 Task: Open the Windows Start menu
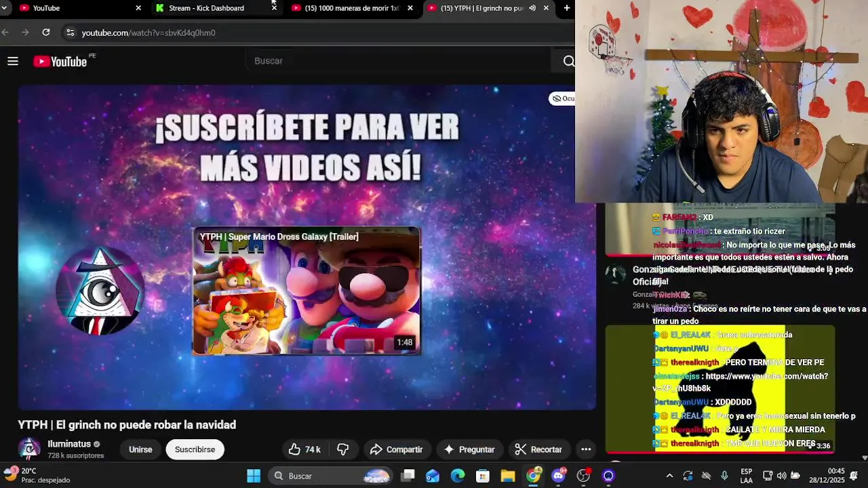(x=254, y=476)
